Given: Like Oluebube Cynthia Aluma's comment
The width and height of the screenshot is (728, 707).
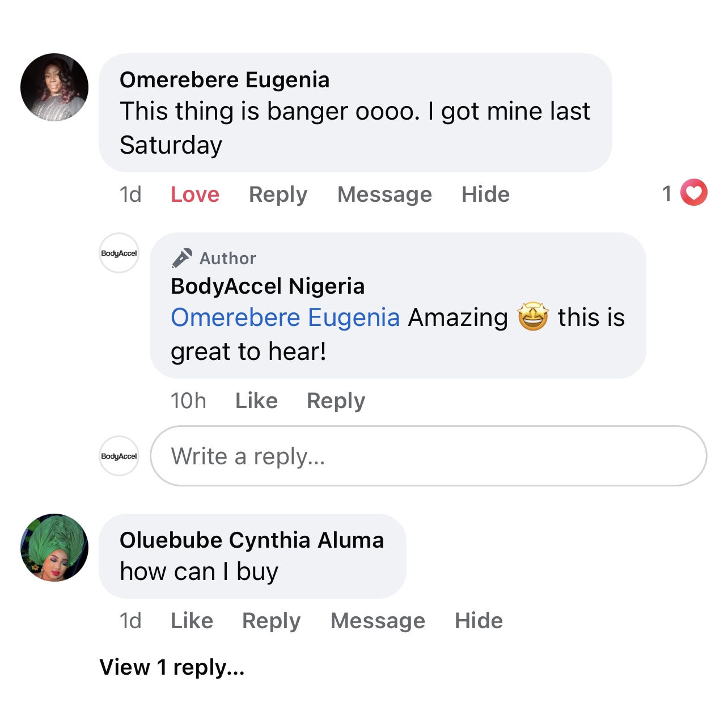Looking at the screenshot, I should click(192, 621).
